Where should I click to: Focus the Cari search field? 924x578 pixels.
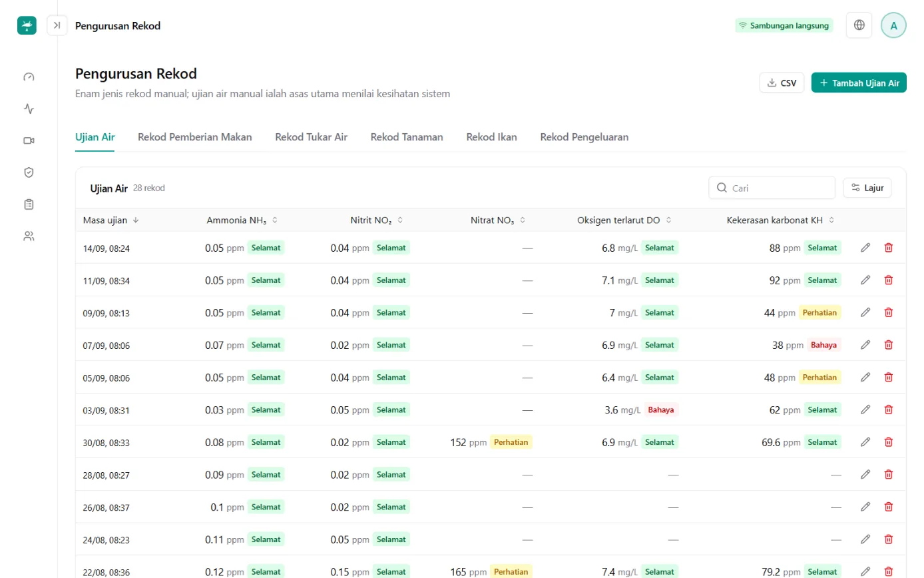(x=772, y=188)
